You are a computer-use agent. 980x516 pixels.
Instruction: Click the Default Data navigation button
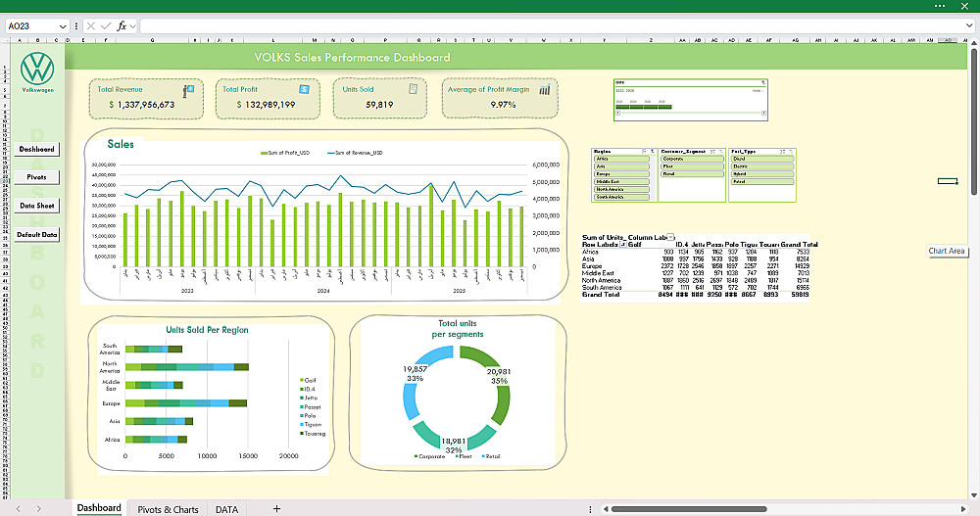(x=37, y=235)
